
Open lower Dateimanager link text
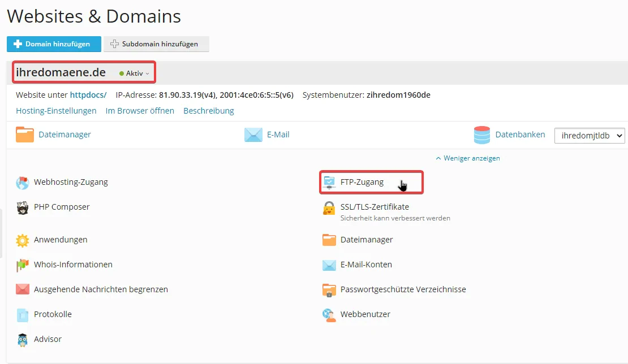[367, 240]
